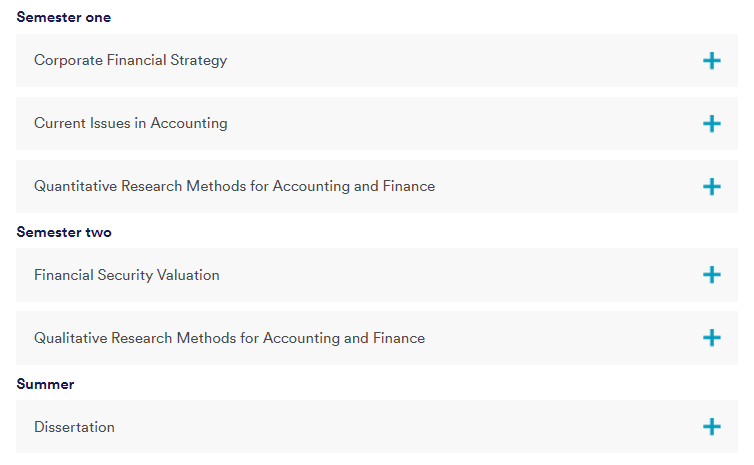The height and width of the screenshot is (465, 754).
Task: Select the Current Issues in Accounting title
Action: click(x=130, y=124)
